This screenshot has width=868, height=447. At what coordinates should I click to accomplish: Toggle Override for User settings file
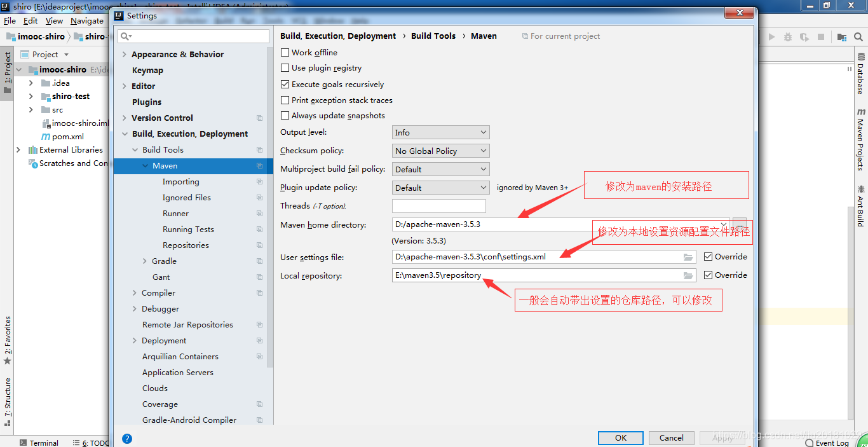(708, 257)
